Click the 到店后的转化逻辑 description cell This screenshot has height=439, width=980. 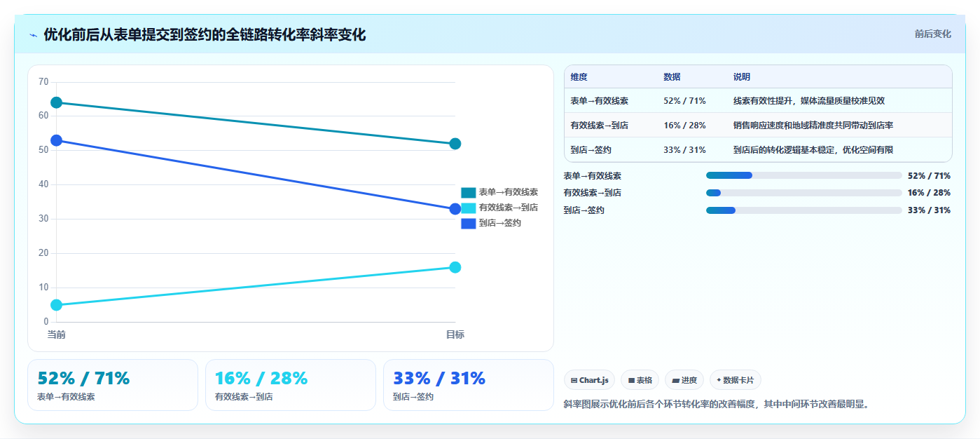pyautogui.click(x=813, y=150)
